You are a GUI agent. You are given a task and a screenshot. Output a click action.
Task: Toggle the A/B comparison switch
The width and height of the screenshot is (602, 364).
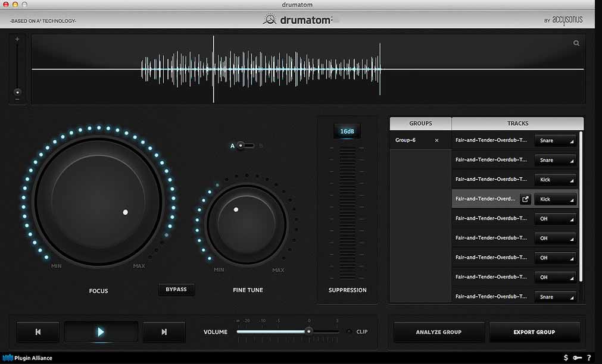(x=245, y=146)
